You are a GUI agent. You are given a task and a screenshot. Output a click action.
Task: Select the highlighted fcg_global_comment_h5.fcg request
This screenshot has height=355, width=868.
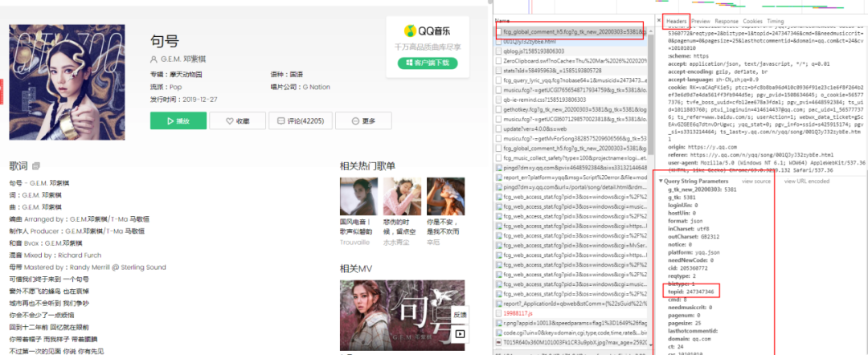(570, 32)
